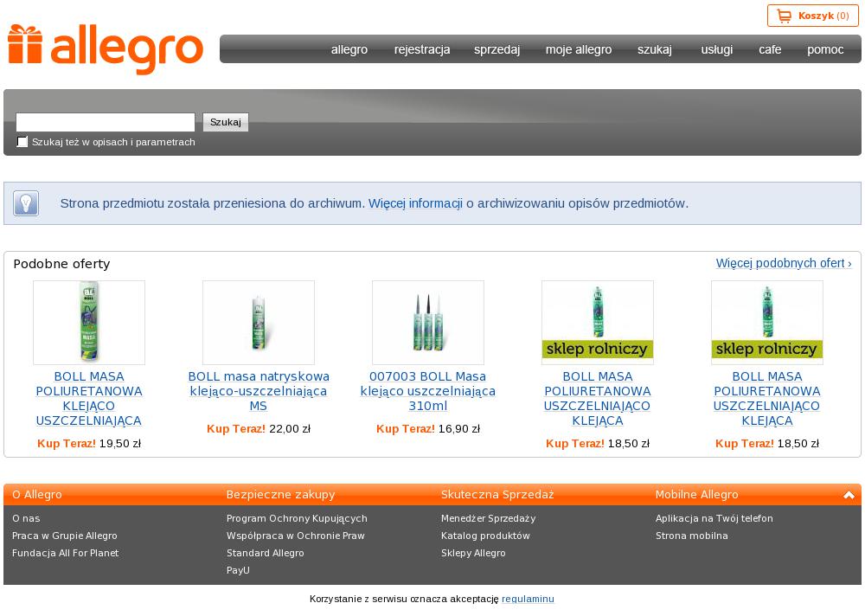Open 'usługi' in top navigation
This screenshot has width=865, height=616.
point(716,49)
